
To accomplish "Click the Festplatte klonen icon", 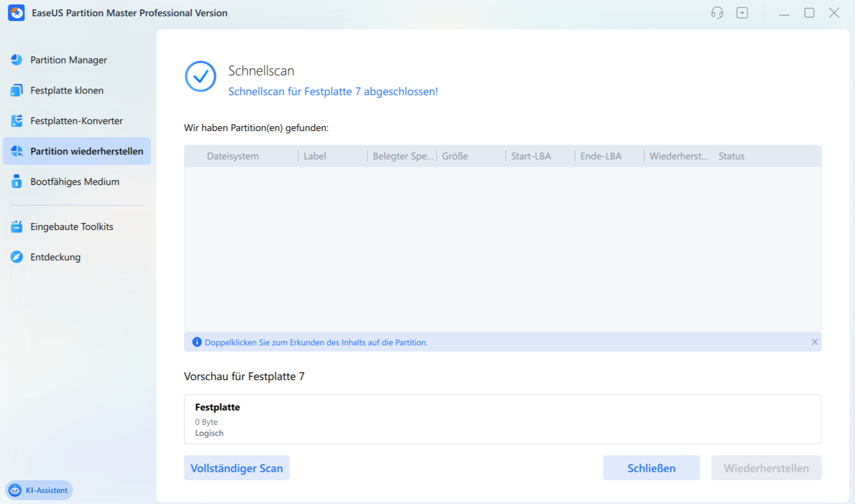I will click(x=17, y=90).
